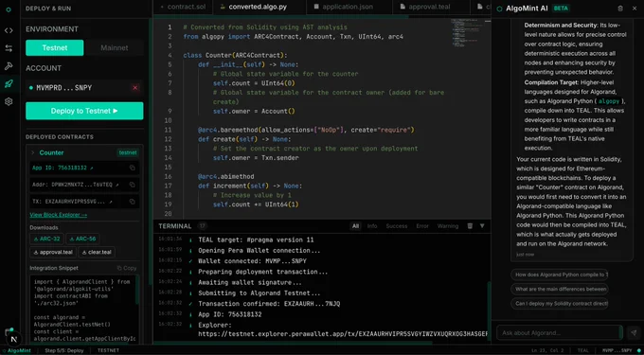The image size is (644, 355).
Task: Download the ARC-32 spec file
Action: (x=46, y=239)
